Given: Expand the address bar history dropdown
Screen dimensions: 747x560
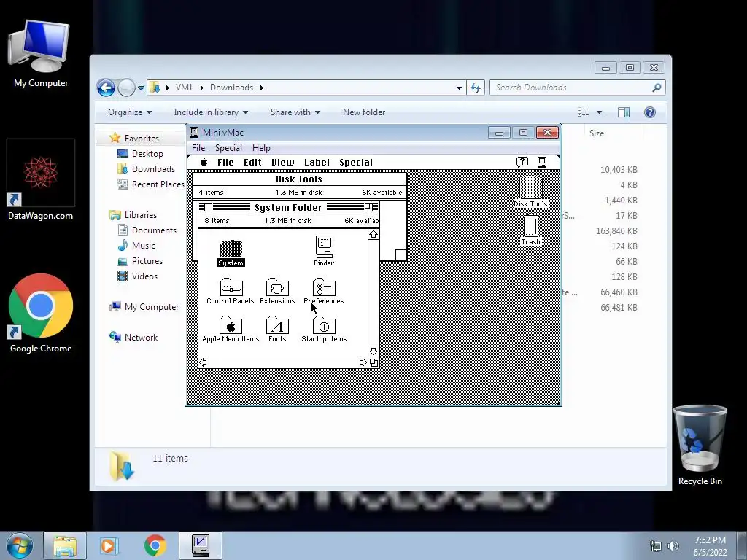Looking at the screenshot, I should pyautogui.click(x=459, y=87).
